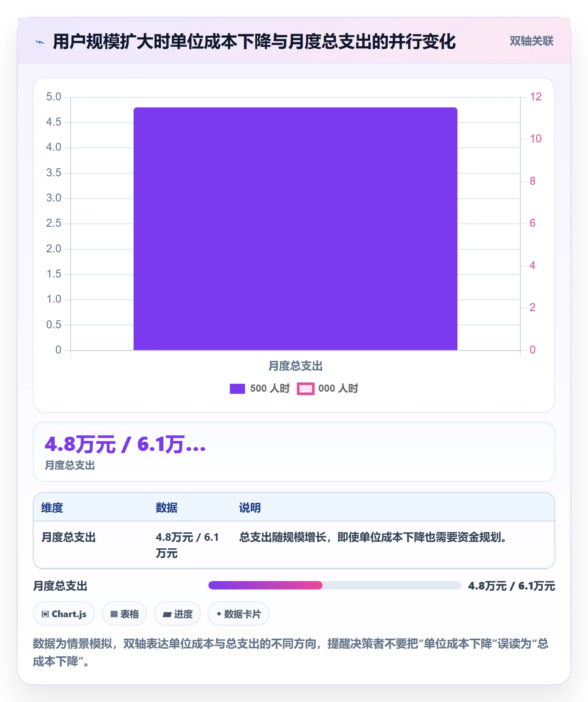
Task: Click the left axis 5.0 tick label
Action: click(x=54, y=97)
